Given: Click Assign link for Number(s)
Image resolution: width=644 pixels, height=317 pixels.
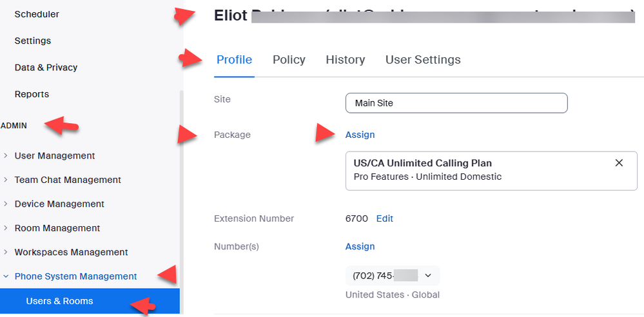Looking at the screenshot, I should [x=360, y=246].
